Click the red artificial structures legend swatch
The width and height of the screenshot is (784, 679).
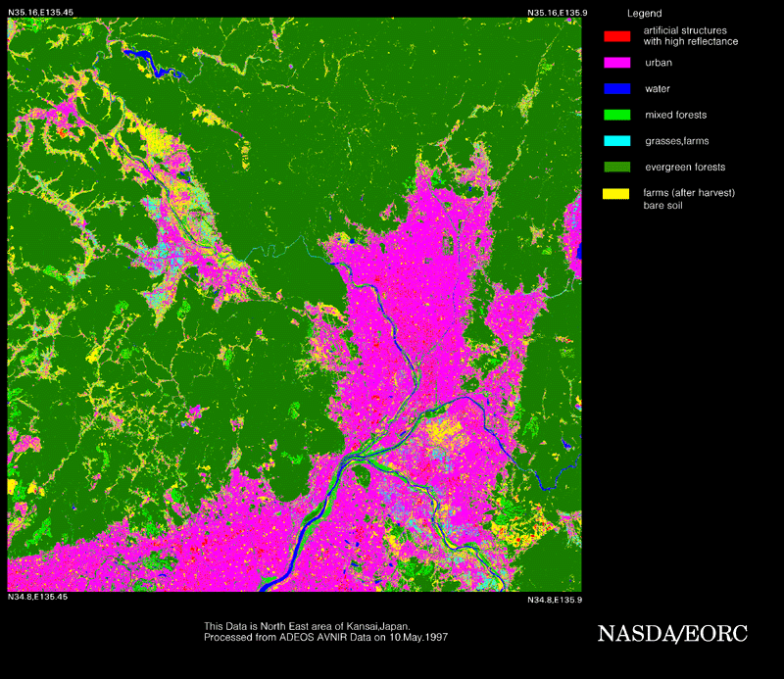617,36
